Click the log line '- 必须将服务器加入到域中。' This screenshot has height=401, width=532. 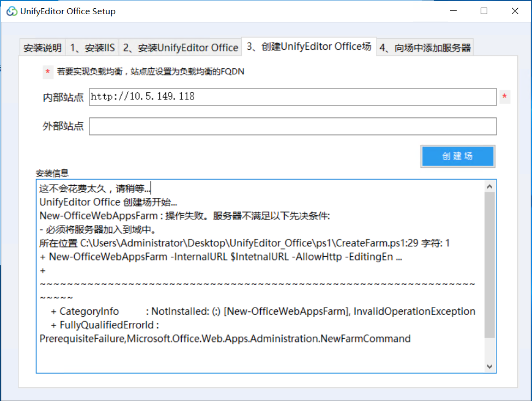tap(98, 229)
